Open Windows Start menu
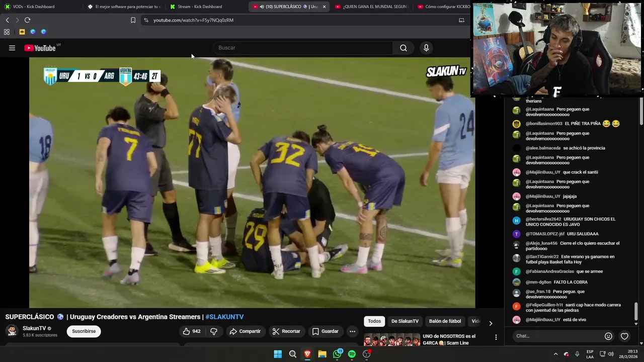644x362 pixels. tap(278, 354)
